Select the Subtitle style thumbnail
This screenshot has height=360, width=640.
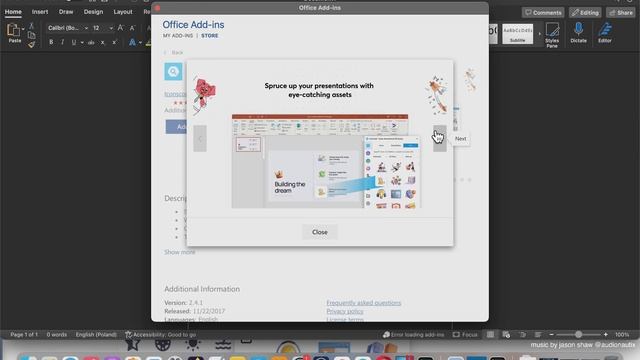coord(518,34)
